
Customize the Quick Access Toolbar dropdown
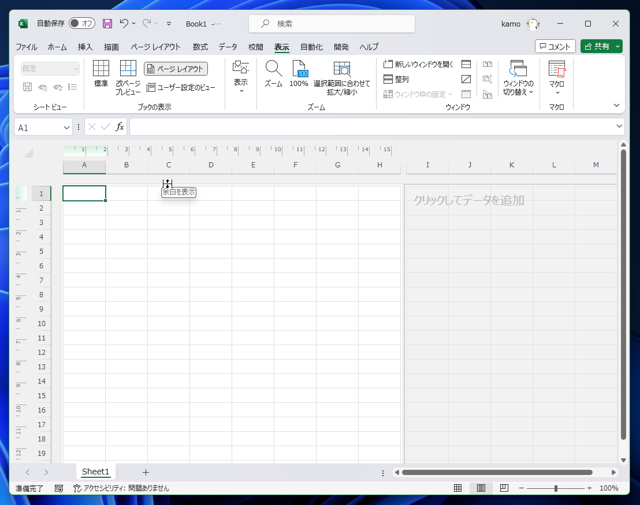169,24
